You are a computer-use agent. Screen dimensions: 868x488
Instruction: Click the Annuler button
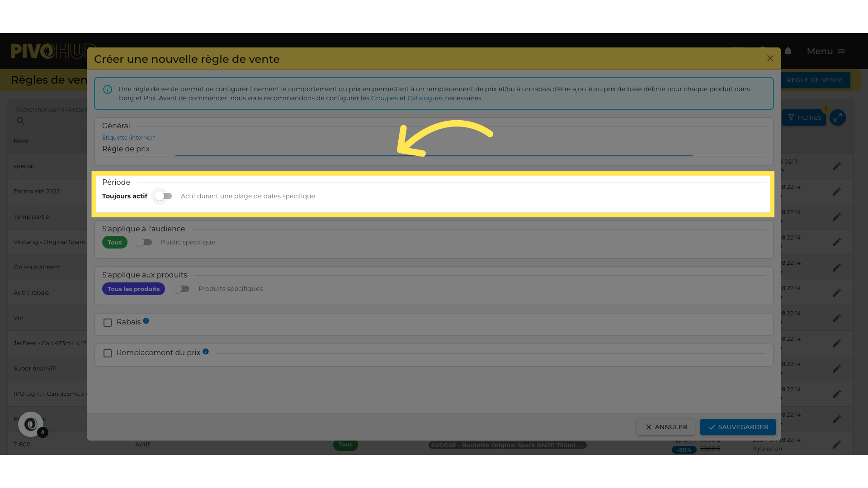[x=666, y=427]
